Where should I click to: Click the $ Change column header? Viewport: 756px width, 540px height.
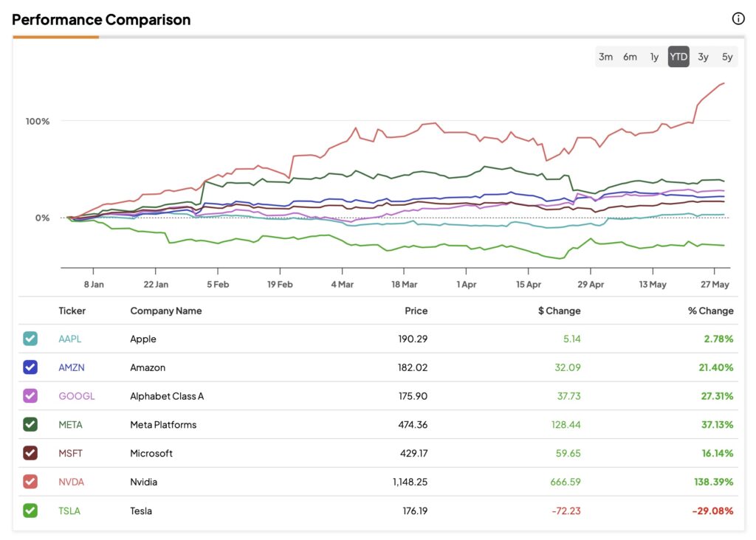coord(560,311)
